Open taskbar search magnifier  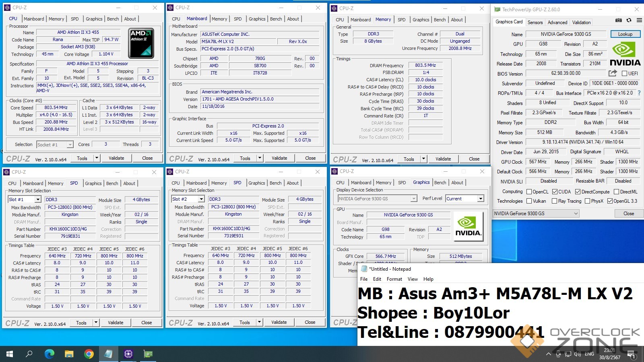click(x=29, y=354)
